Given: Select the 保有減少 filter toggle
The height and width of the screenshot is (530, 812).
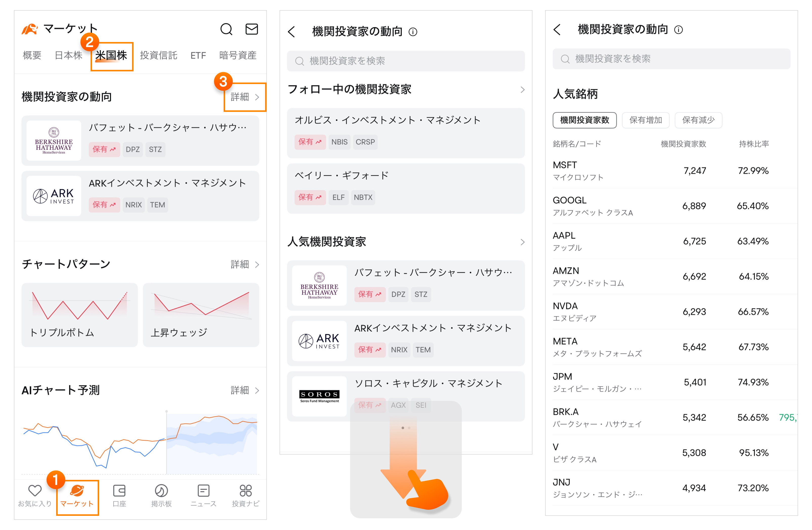Looking at the screenshot, I should click(698, 120).
